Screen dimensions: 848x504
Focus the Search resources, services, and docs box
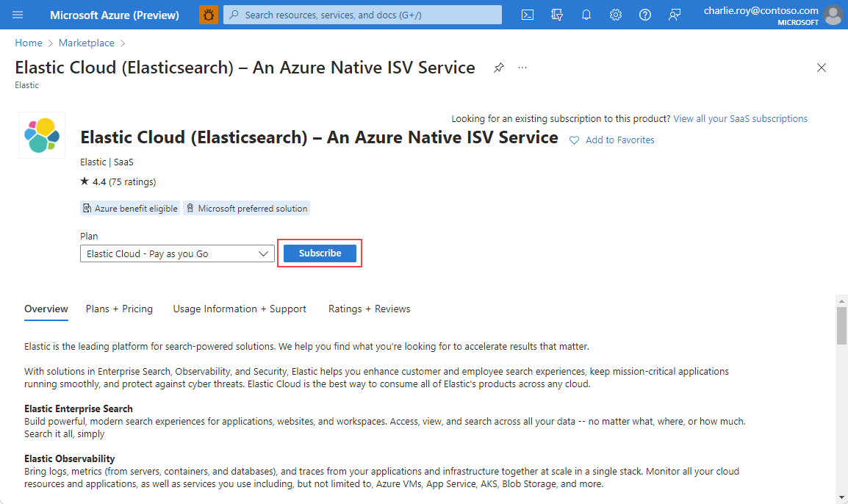pos(362,15)
